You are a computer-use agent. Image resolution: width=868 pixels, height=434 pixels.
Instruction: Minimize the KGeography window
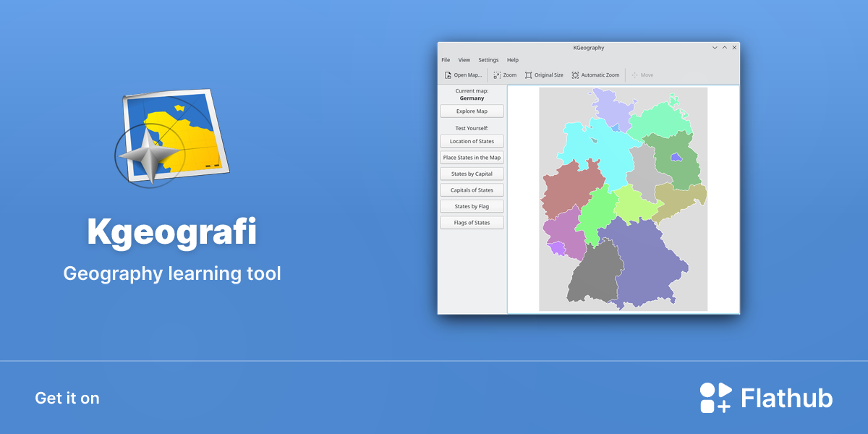(715, 48)
